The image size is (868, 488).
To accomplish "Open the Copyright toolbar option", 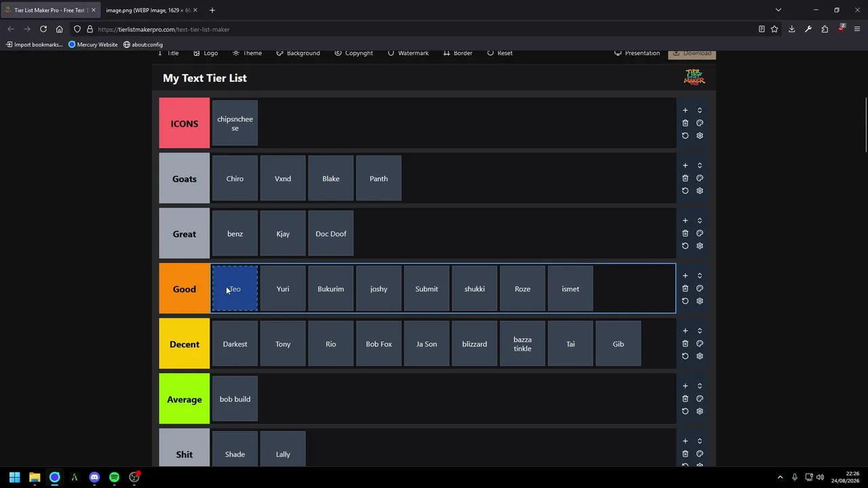I will [353, 53].
